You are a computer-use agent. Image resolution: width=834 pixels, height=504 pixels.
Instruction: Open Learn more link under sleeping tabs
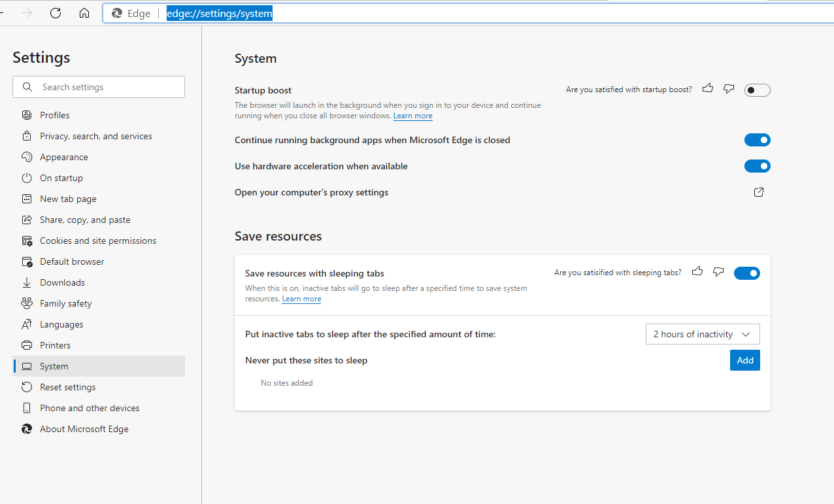click(x=301, y=299)
